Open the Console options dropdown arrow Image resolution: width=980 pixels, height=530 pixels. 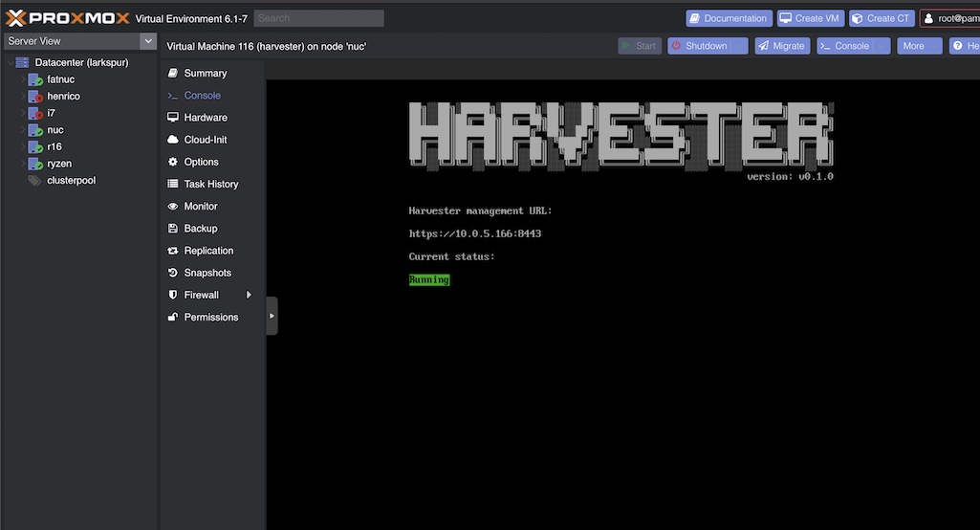tap(882, 46)
